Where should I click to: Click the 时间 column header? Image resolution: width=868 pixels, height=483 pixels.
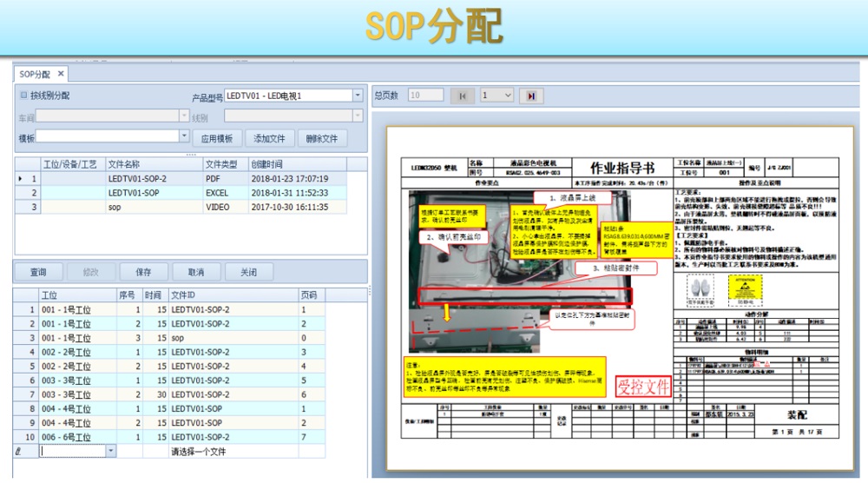coord(154,295)
